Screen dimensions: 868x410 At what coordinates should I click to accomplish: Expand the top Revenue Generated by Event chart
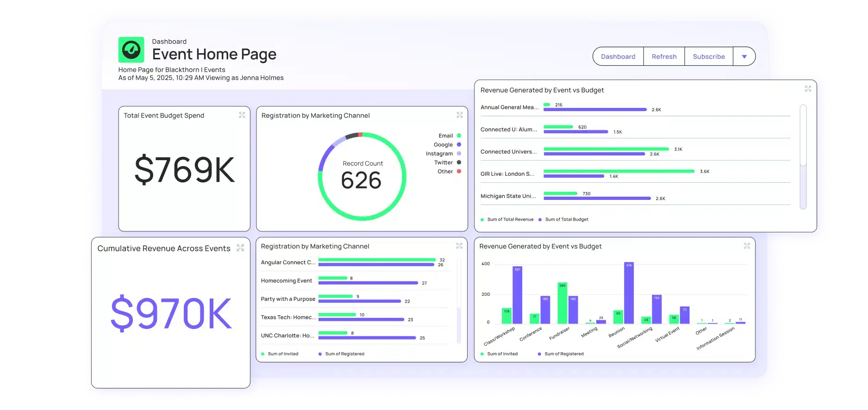(808, 89)
